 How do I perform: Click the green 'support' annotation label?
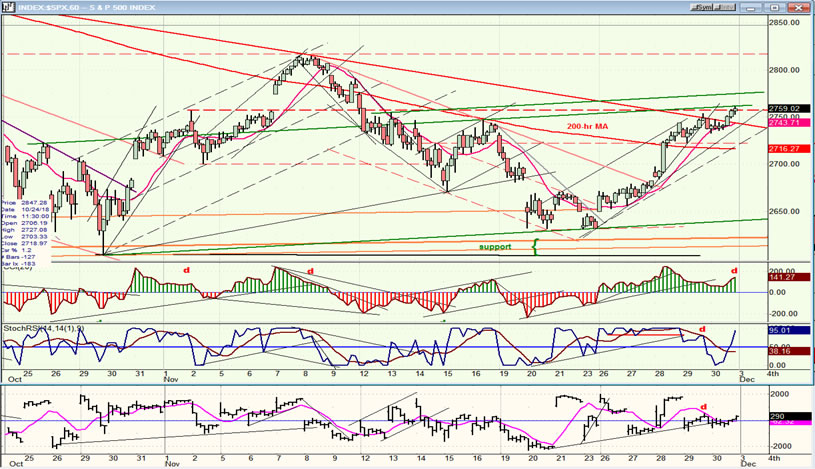click(x=495, y=247)
